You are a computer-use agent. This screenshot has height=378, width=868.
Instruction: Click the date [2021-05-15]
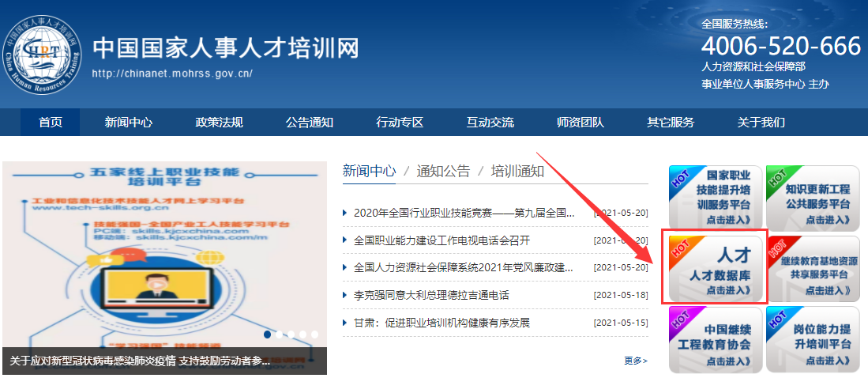coord(621,323)
